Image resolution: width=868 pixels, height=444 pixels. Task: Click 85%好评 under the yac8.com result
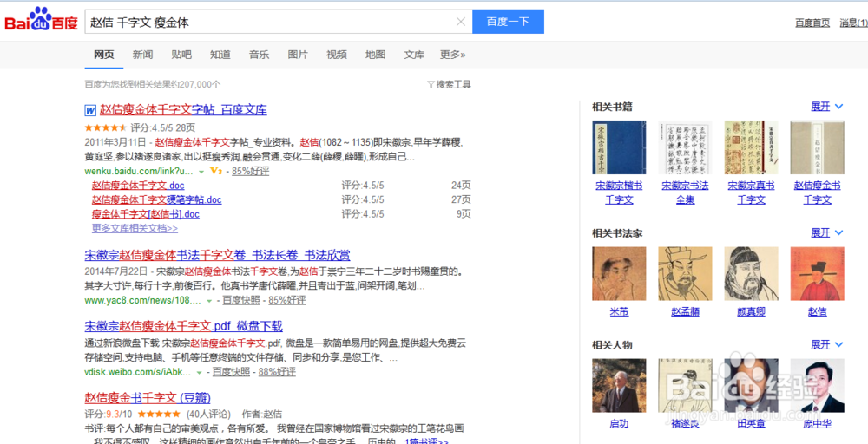click(287, 300)
